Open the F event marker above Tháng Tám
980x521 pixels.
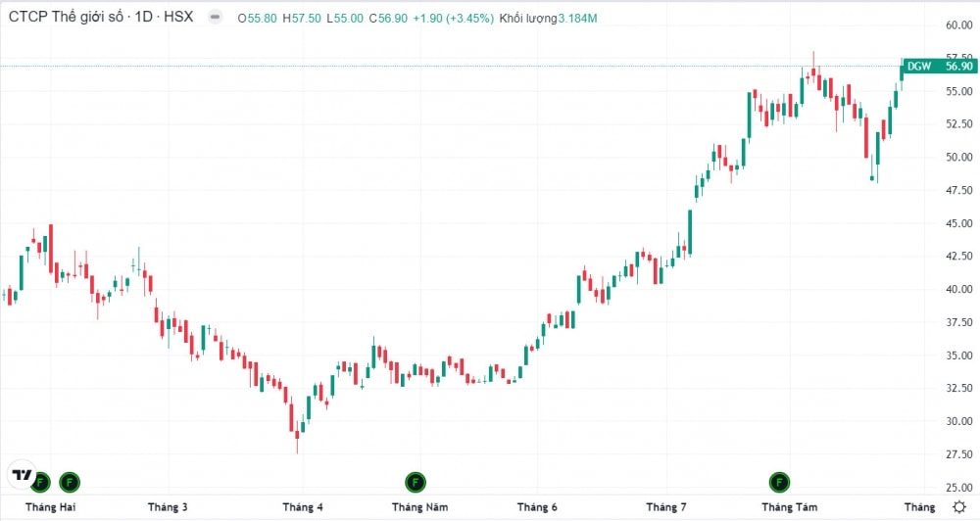click(x=779, y=482)
